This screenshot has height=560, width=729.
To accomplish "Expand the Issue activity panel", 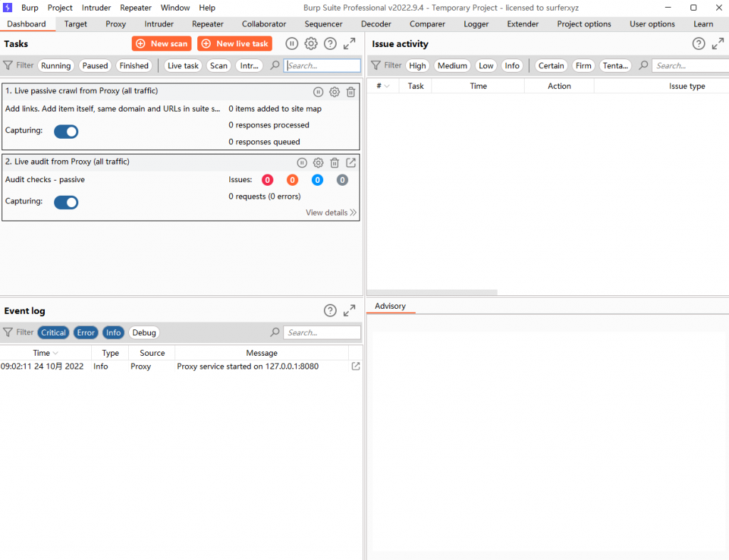I will coord(718,43).
